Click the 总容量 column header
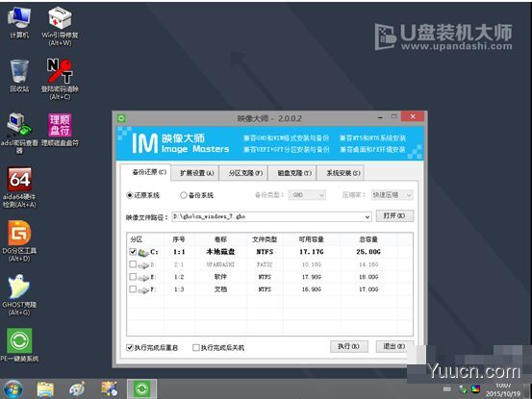This screenshot has width=532, height=399. click(x=368, y=239)
